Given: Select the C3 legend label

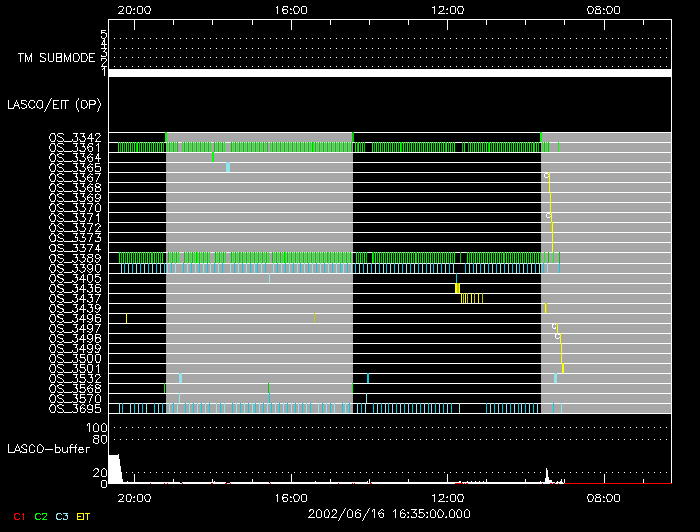Looking at the screenshot, I should pos(64,516).
